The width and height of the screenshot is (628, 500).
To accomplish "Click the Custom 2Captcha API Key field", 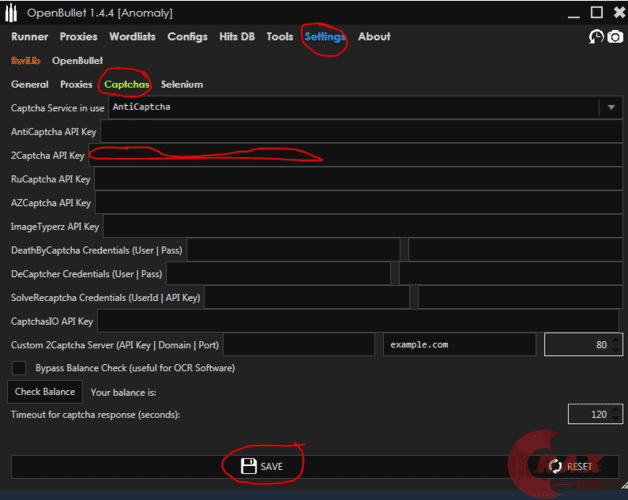I will (x=299, y=345).
